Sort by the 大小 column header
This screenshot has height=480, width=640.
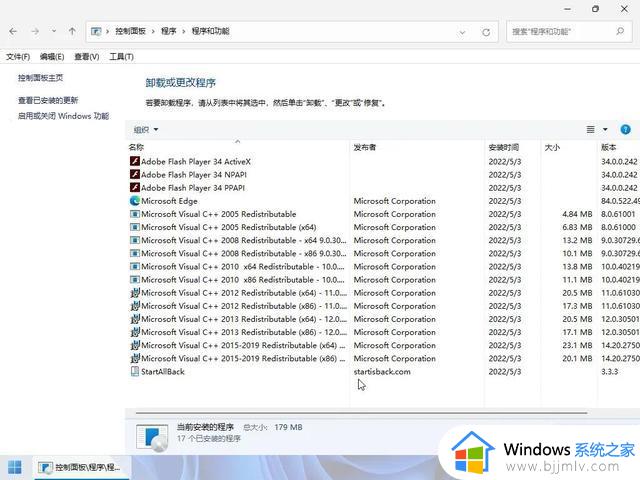coord(552,147)
